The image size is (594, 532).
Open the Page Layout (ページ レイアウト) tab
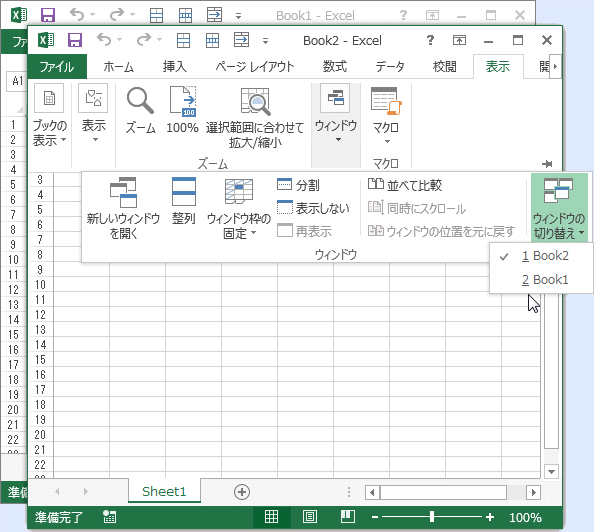tap(255, 67)
